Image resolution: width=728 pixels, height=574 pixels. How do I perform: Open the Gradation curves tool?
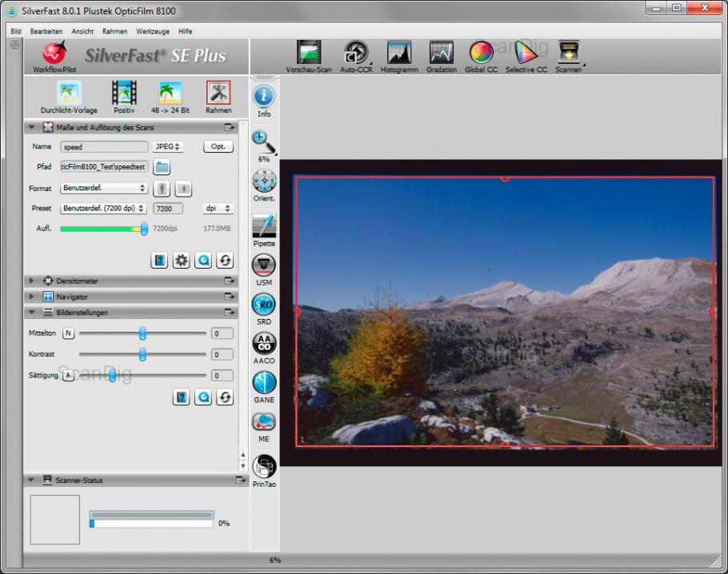point(442,53)
